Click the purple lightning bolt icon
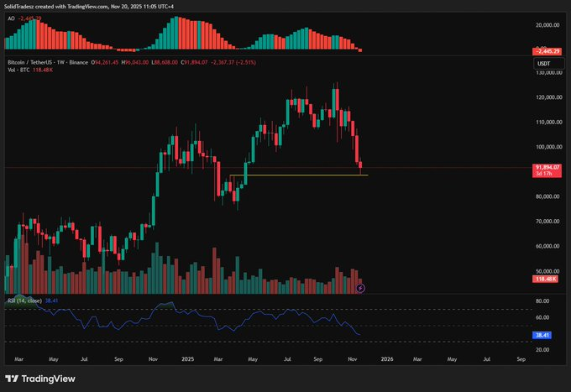571x392 pixels. [360, 288]
